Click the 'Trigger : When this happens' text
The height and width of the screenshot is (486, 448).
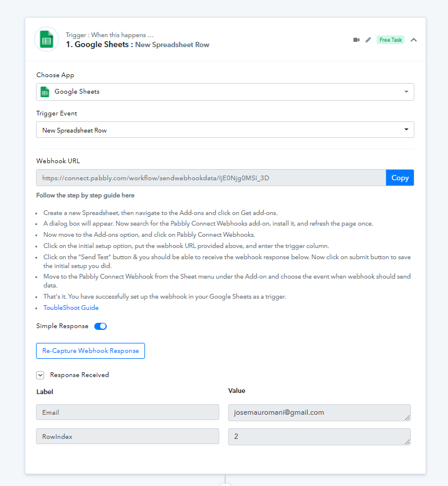(x=110, y=35)
